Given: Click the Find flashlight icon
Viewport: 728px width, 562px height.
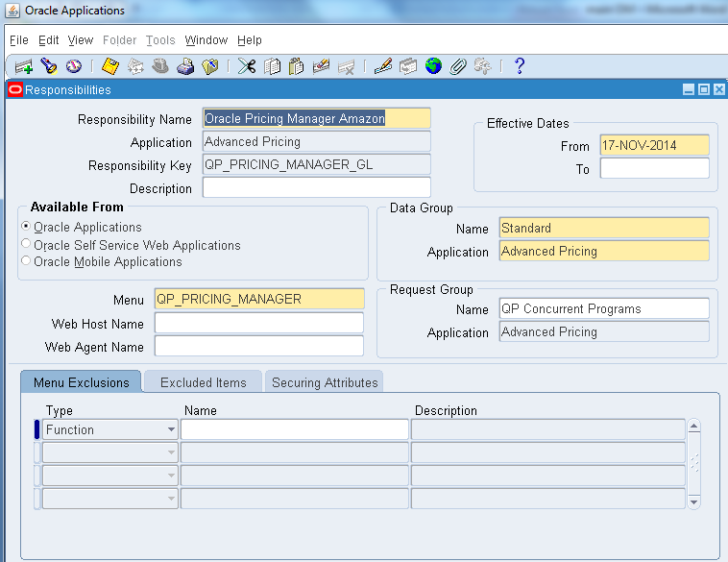Looking at the screenshot, I should (49, 66).
